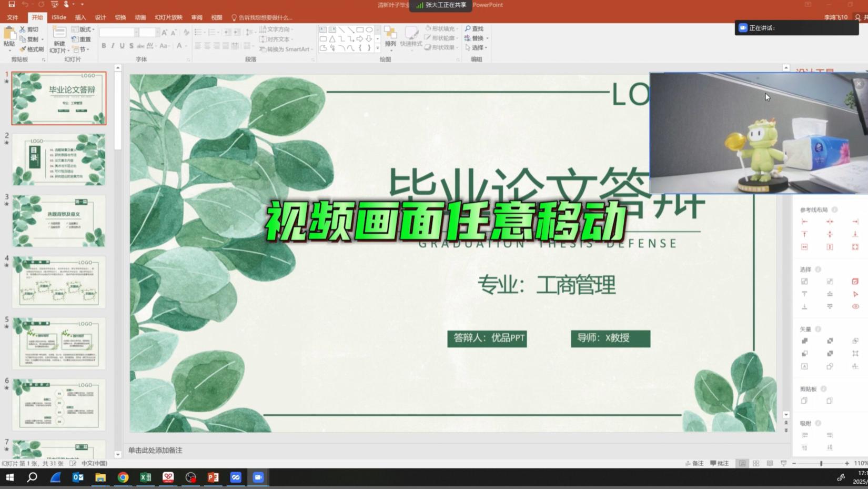The height and width of the screenshot is (489, 868).
Task: Expand the font size dropdown
Action: pos(158,32)
